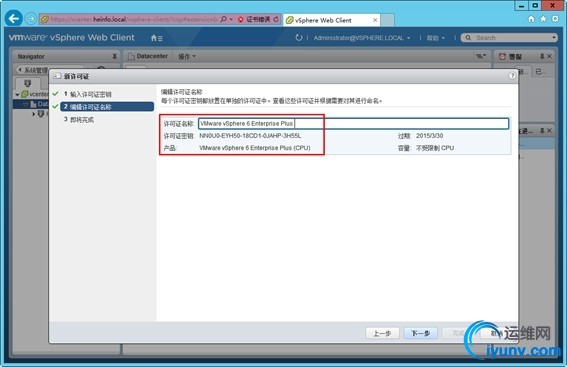Image resolution: width=567 pixels, height=367 pixels.
Task: Open browser tools gear icon
Action: (555, 19)
